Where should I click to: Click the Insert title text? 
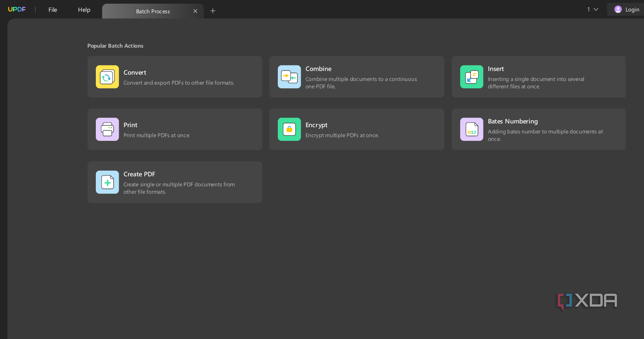(496, 69)
